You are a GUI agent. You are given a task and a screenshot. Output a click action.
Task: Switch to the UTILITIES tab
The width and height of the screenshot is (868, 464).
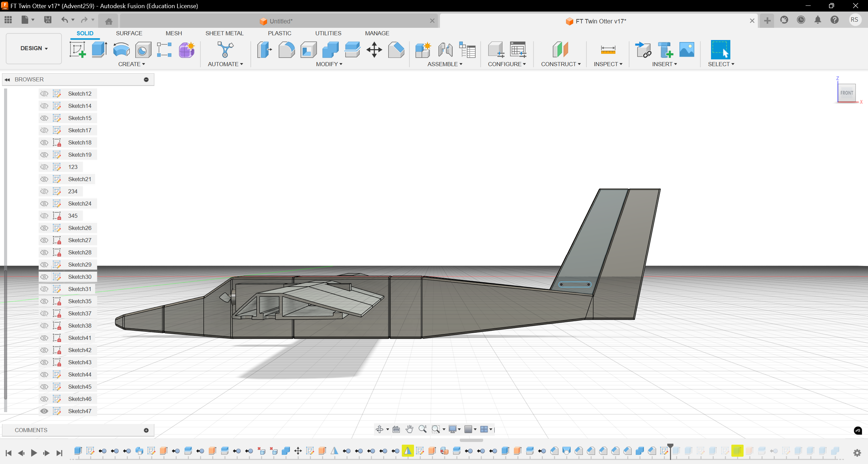click(x=328, y=33)
